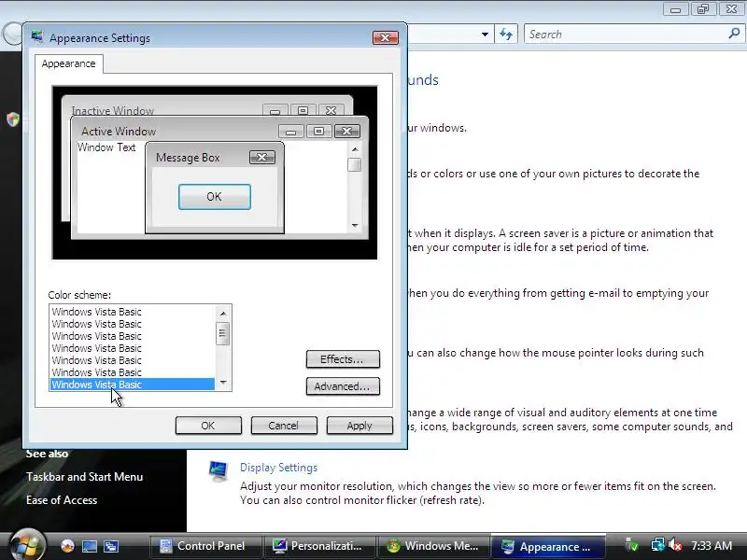The width and height of the screenshot is (747, 560).
Task: Click the color scheme list's down arrow
Action: 223,383
